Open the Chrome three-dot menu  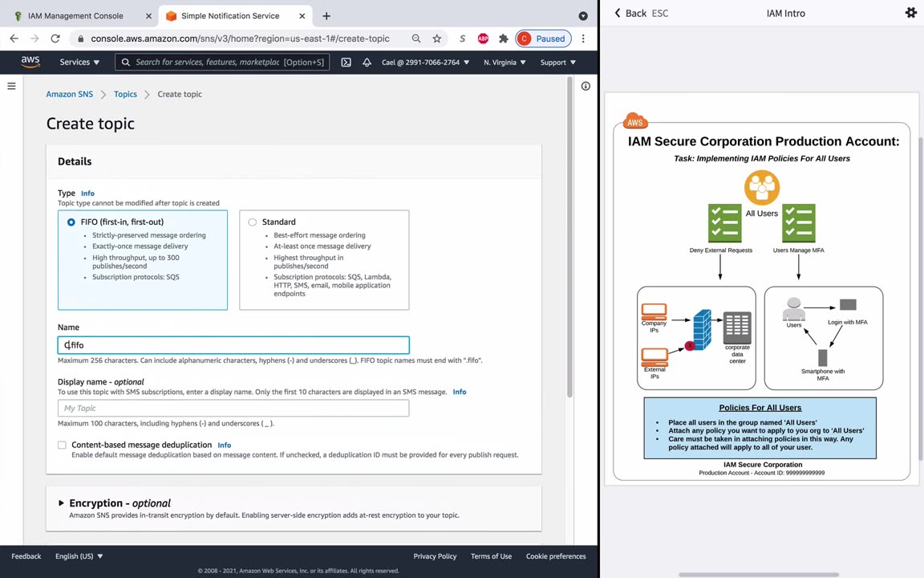pos(583,39)
